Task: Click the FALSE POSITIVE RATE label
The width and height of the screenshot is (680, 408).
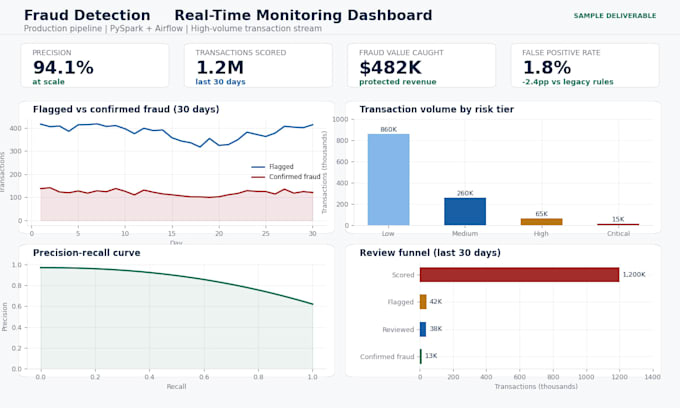Action: pyautogui.click(x=561, y=52)
